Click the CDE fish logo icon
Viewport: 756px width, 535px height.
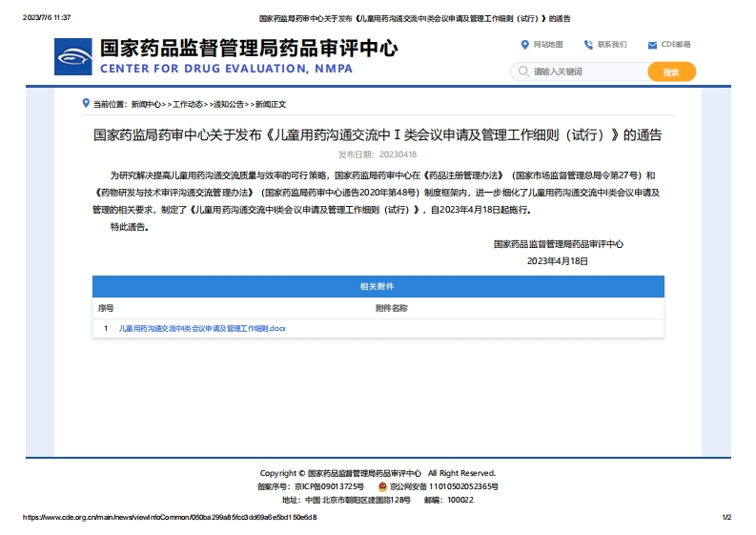(x=74, y=57)
